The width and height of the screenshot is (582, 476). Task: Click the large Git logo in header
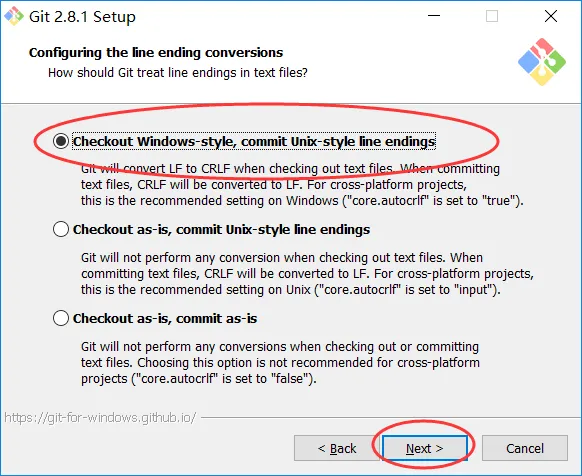click(542, 62)
